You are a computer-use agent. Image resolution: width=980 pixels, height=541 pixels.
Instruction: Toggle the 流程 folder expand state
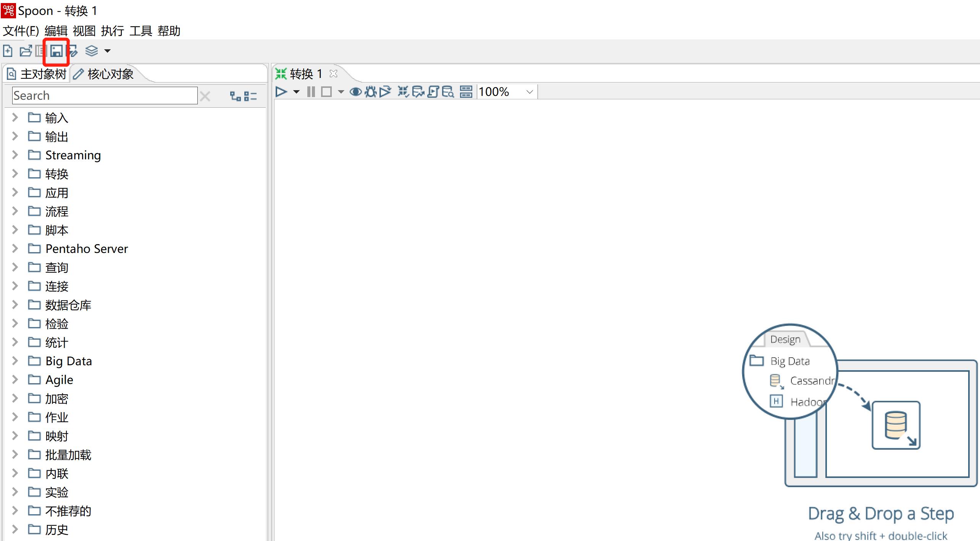(x=15, y=211)
